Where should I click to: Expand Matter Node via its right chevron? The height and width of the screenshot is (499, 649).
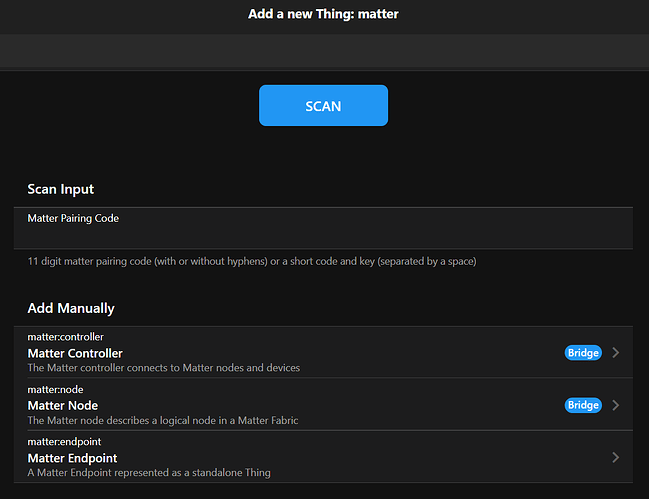[x=615, y=405]
